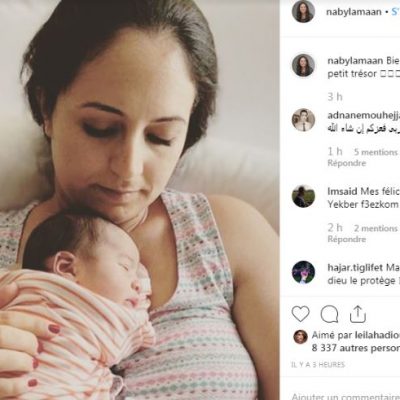
Task: View the 8 337 other people who liked
Action: [356, 348]
